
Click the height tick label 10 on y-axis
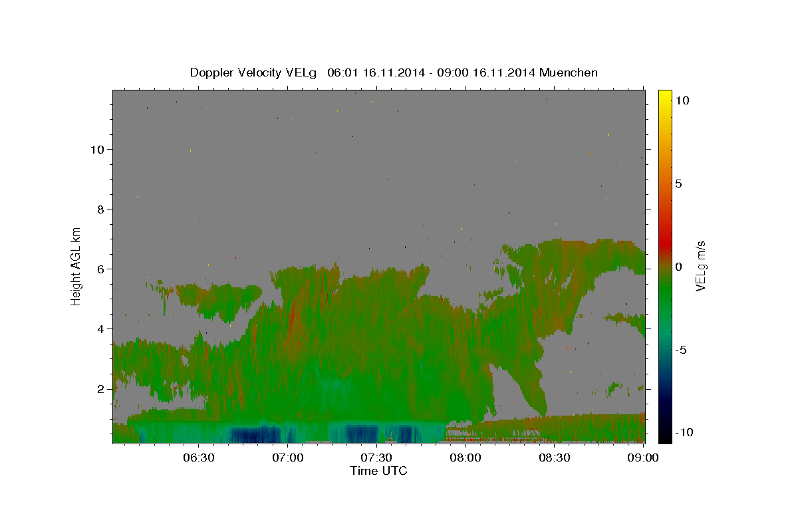(x=98, y=150)
